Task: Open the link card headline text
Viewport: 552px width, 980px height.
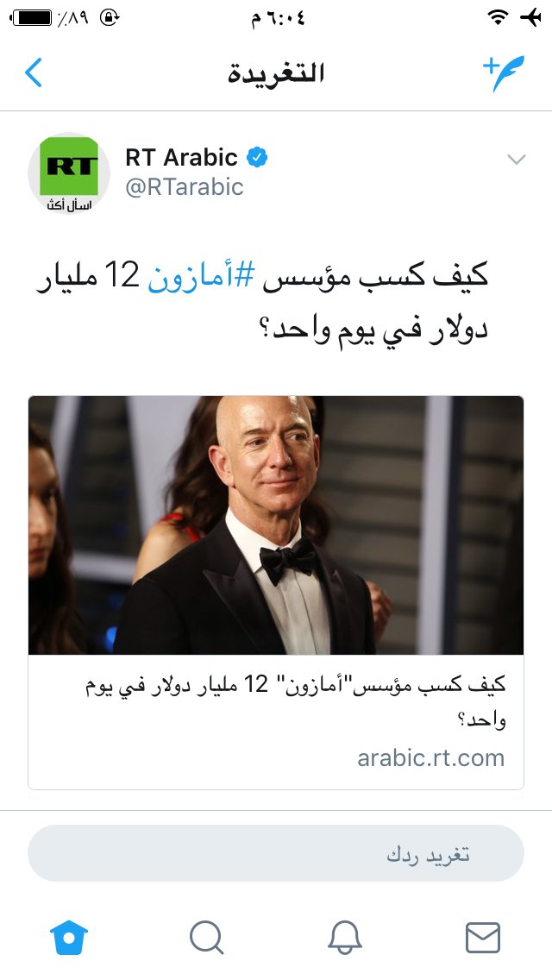Action: tap(295, 701)
